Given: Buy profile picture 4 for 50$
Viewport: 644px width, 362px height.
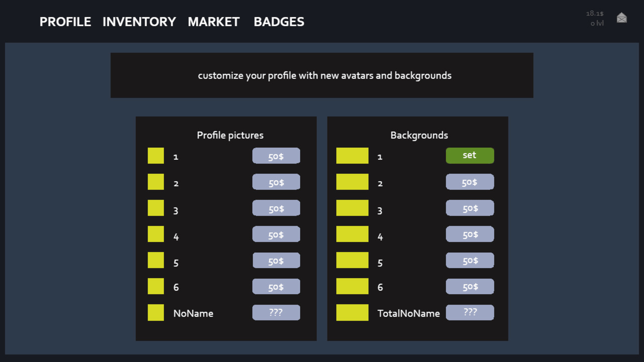Looking at the screenshot, I should click(276, 234).
